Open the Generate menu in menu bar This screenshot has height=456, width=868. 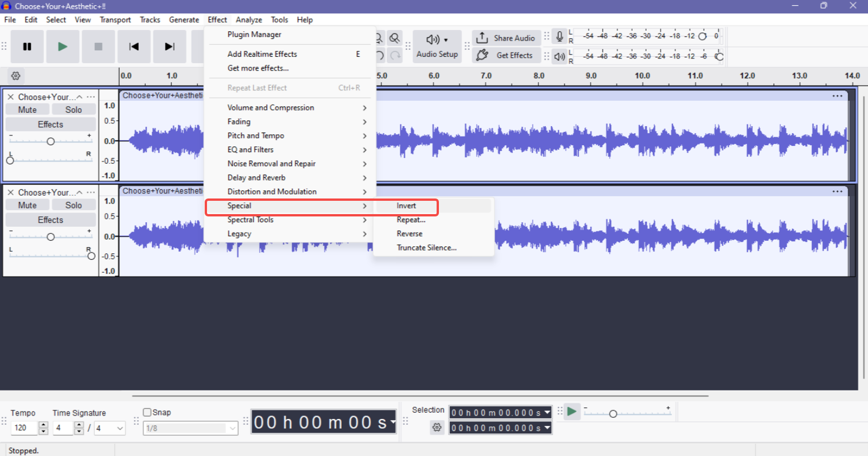pyautogui.click(x=184, y=20)
